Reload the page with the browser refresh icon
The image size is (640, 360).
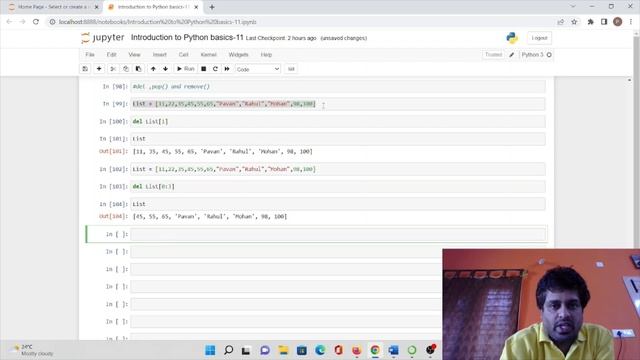click(x=36, y=22)
